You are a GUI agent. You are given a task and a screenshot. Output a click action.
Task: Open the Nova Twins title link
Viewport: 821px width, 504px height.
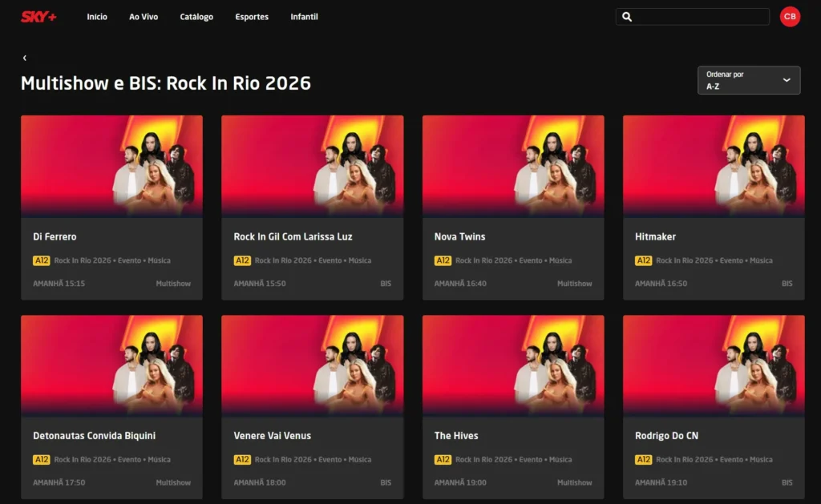[x=459, y=236]
